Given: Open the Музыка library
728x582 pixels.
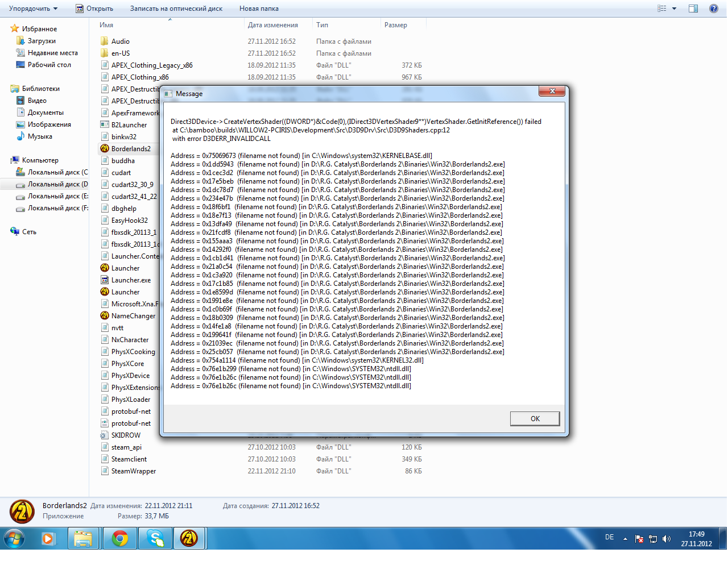Looking at the screenshot, I should click(x=40, y=136).
